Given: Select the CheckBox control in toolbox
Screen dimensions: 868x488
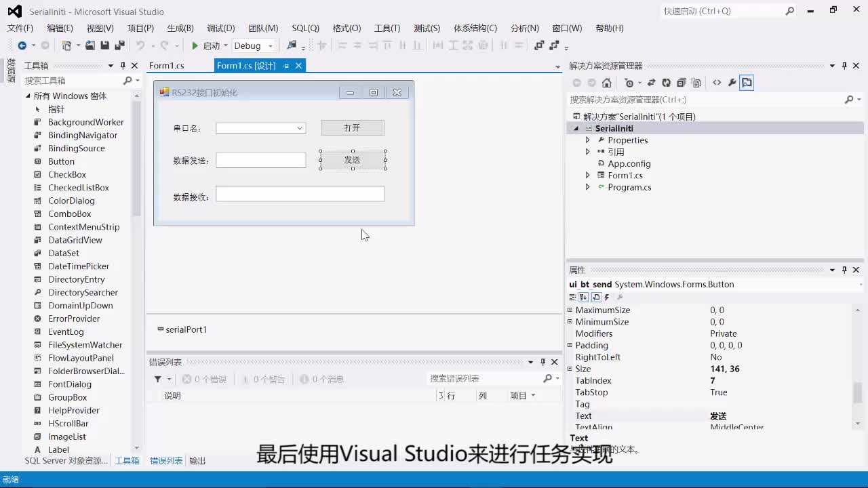Looking at the screenshot, I should 67,174.
